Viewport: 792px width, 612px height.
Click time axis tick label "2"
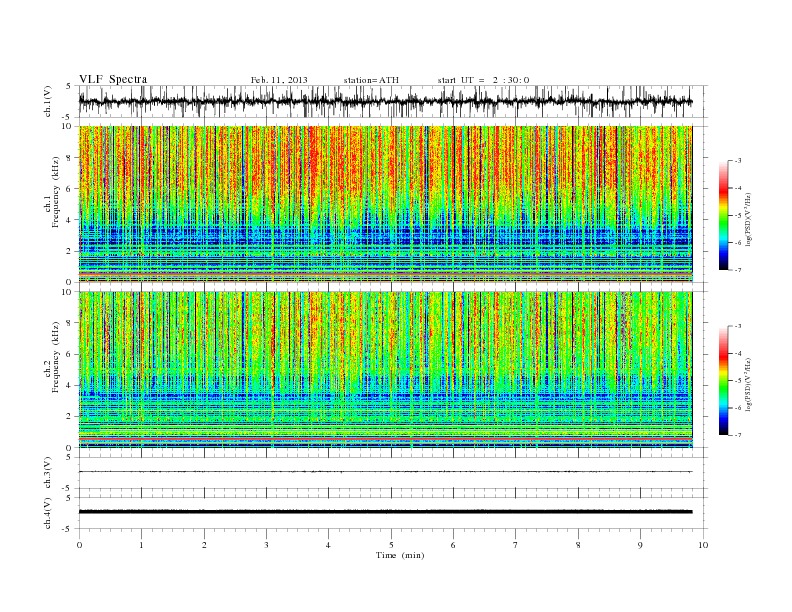[204, 545]
